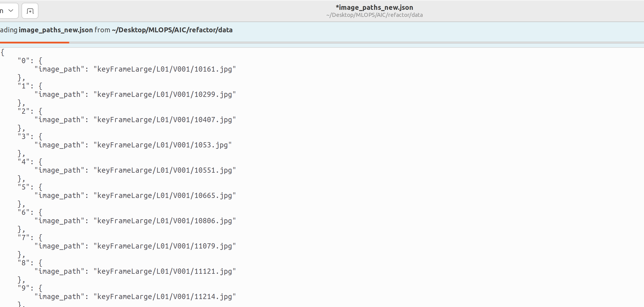
Task: Click the new tab icon button
Action: click(30, 11)
